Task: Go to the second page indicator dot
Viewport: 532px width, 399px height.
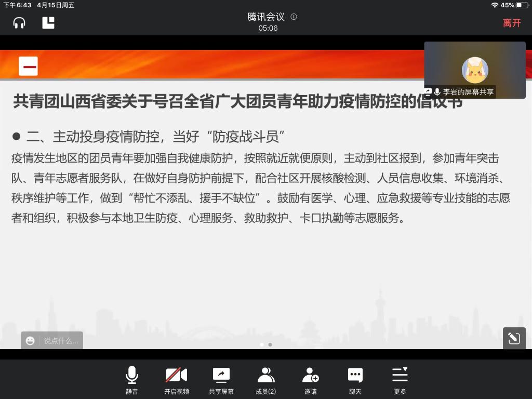Action: tap(270, 344)
